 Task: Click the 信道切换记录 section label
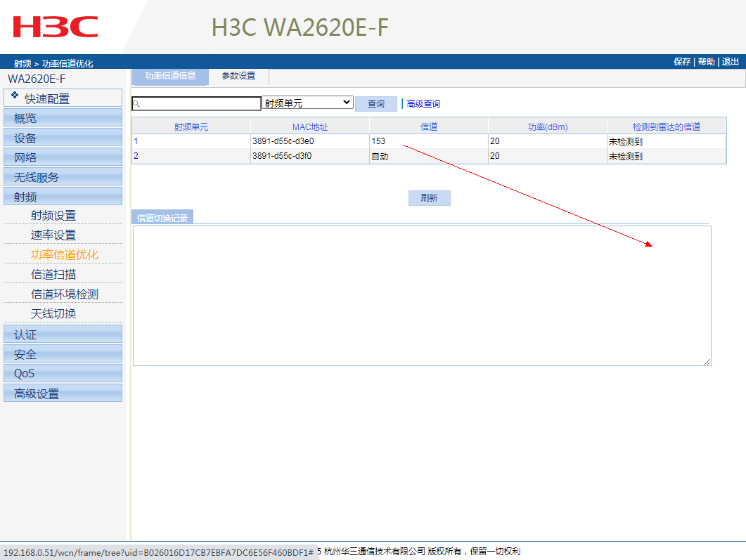(162, 218)
